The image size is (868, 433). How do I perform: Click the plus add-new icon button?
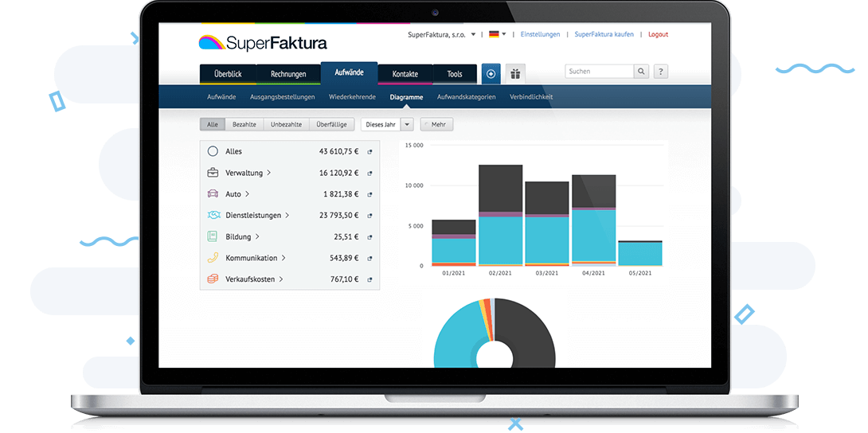(491, 73)
